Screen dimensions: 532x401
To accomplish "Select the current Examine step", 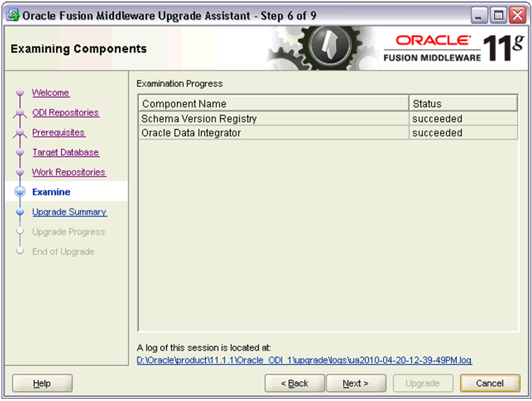I will pos(51,192).
